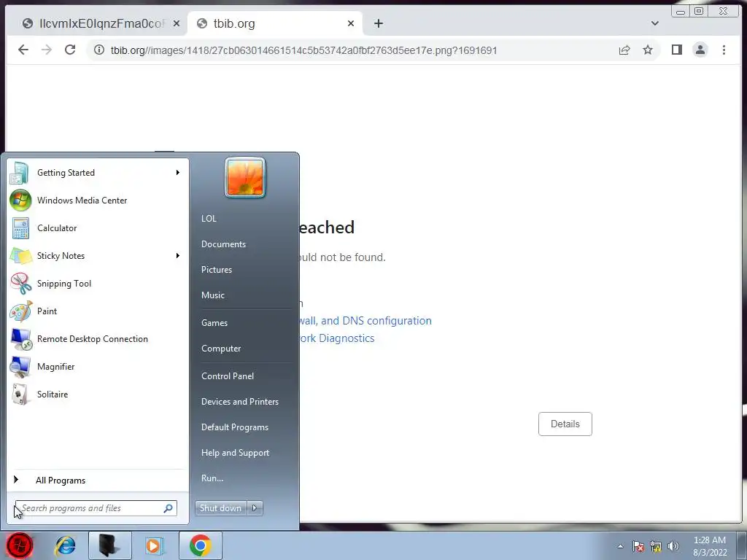Open Documents library
This screenshot has width=747, height=560.
coord(223,244)
